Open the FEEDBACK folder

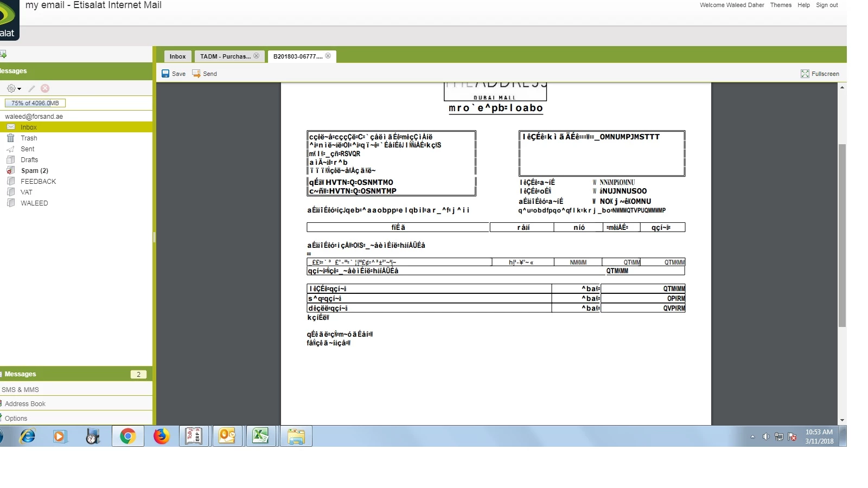(38, 182)
